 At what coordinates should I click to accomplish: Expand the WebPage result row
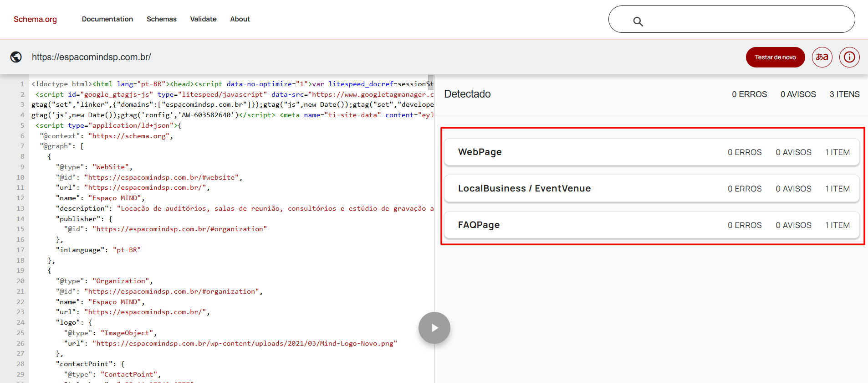click(x=652, y=152)
